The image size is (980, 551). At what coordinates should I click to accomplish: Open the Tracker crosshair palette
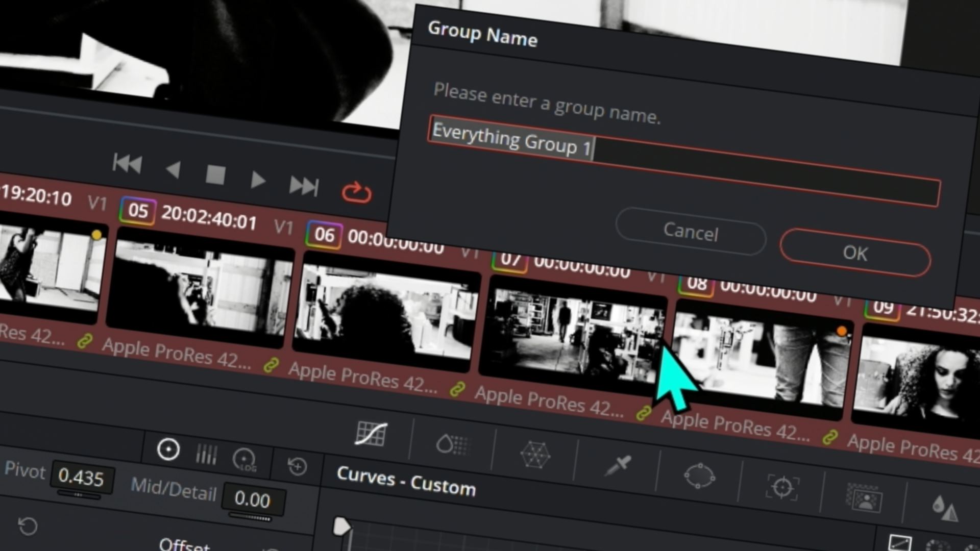pyautogui.click(x=782, y=487)
